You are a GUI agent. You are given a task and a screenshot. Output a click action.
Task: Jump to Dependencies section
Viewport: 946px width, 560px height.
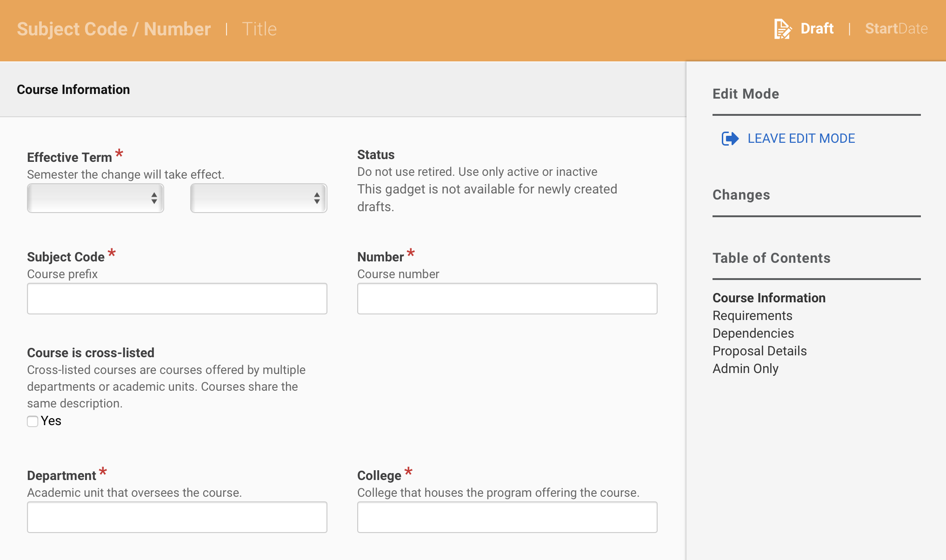(x=753, y=333)
